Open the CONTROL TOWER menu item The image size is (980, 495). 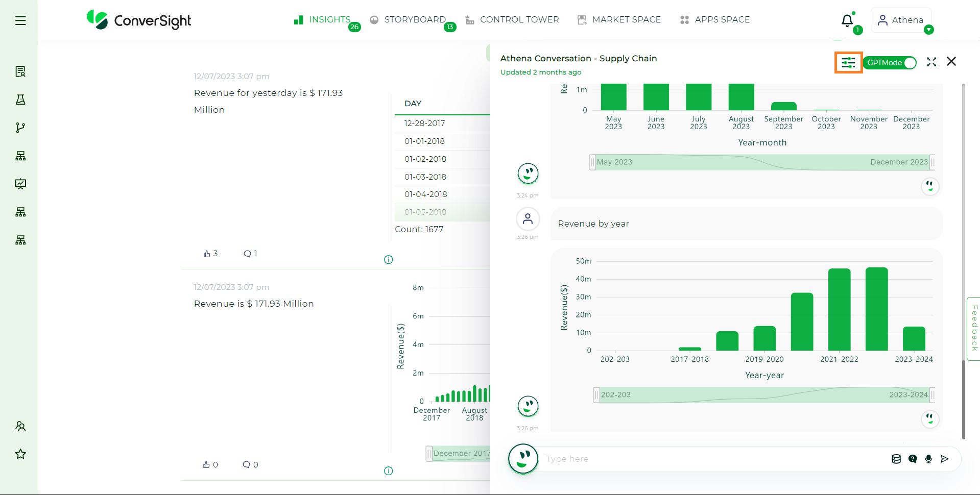519,19
